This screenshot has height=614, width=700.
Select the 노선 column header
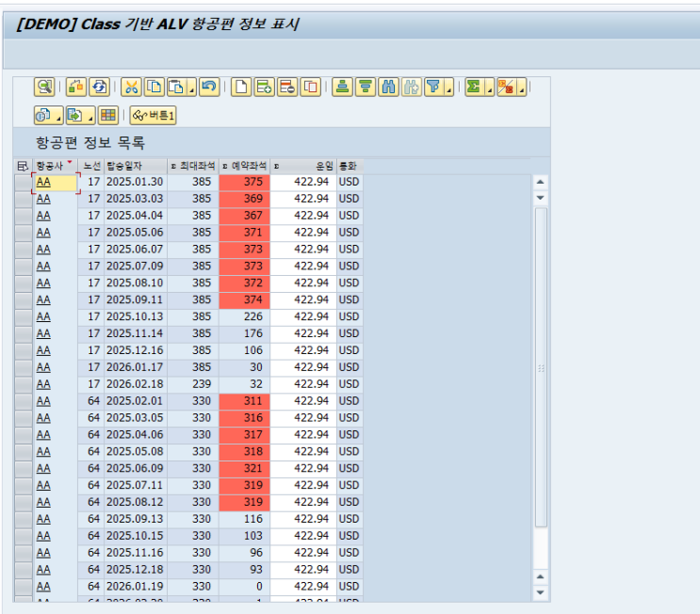91,167
